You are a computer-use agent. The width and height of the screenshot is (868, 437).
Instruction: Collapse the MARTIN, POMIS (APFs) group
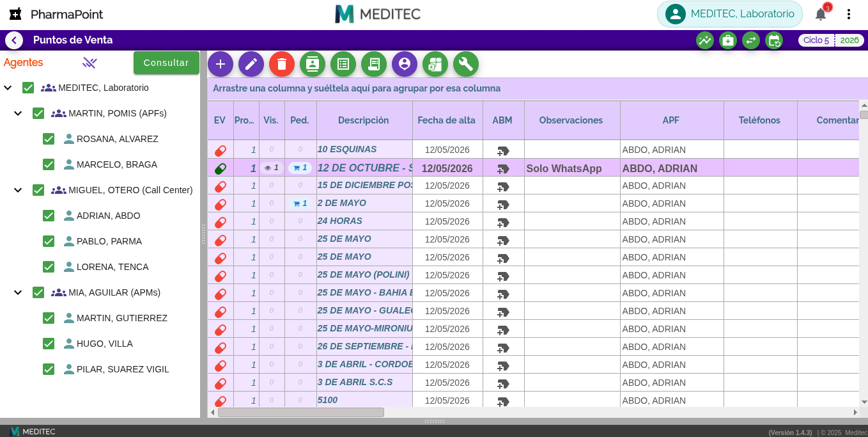click(18, 113)
